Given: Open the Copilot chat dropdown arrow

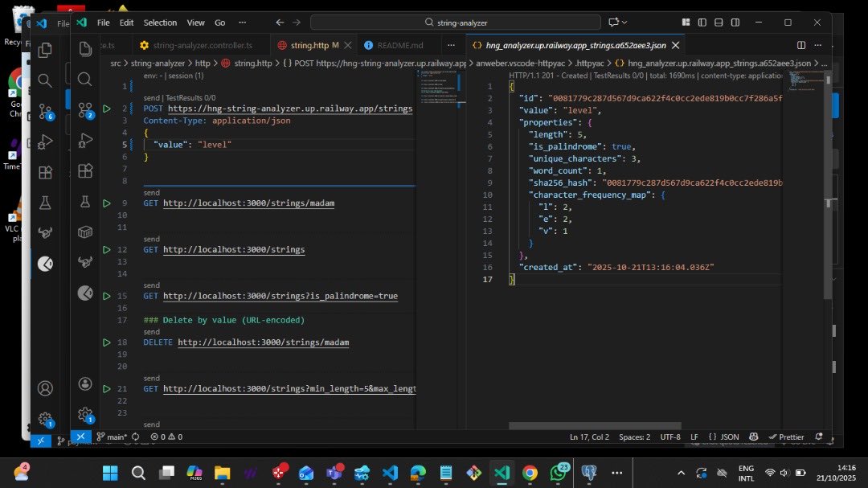Looking at the screenshot, I should coord(624,23).
